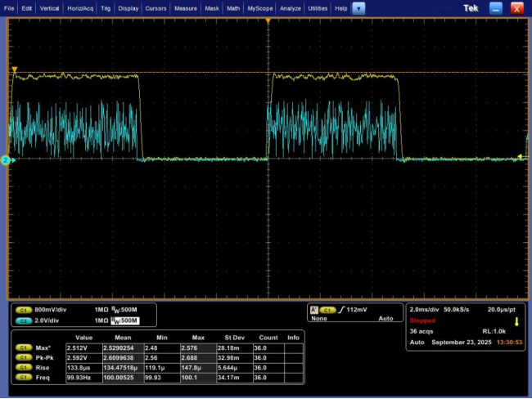The image size is (532, 399).
Task: Open the Utilities menu
Action: [x=318, y=8]
